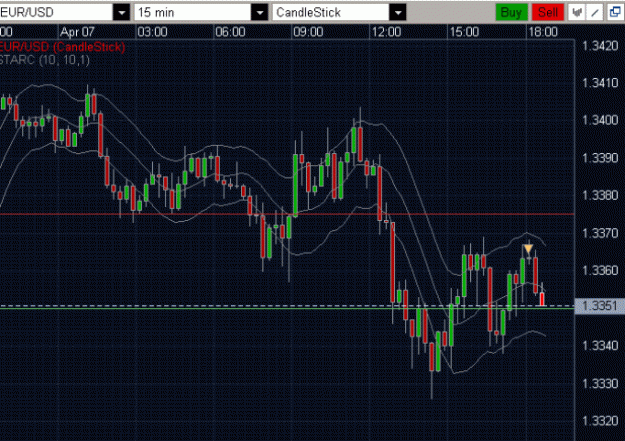Screen dimensions: 625x441
Task: Click the 09:00 time axis label
Action: [x=308, y=32]
